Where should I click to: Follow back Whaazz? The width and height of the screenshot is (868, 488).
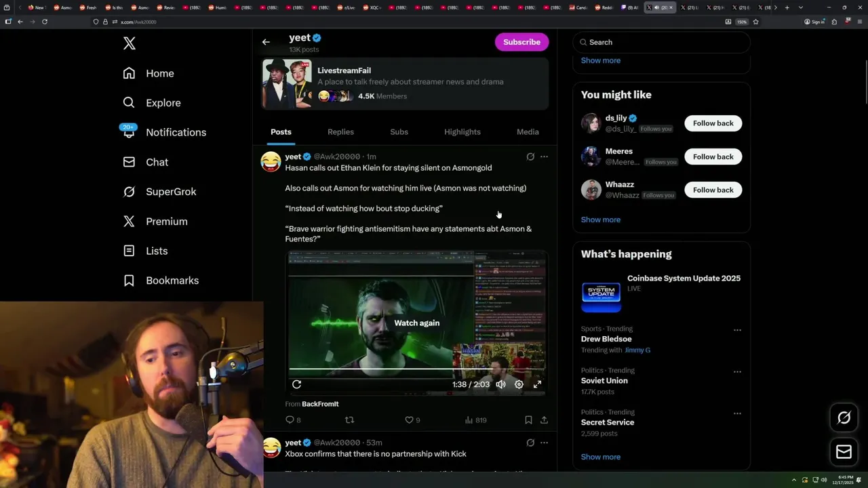click(713, 190)
